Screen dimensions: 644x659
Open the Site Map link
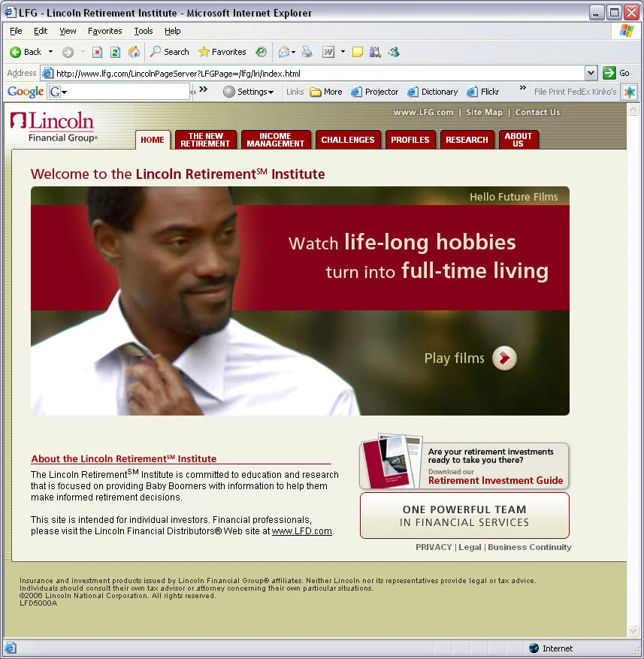(484, 112)
